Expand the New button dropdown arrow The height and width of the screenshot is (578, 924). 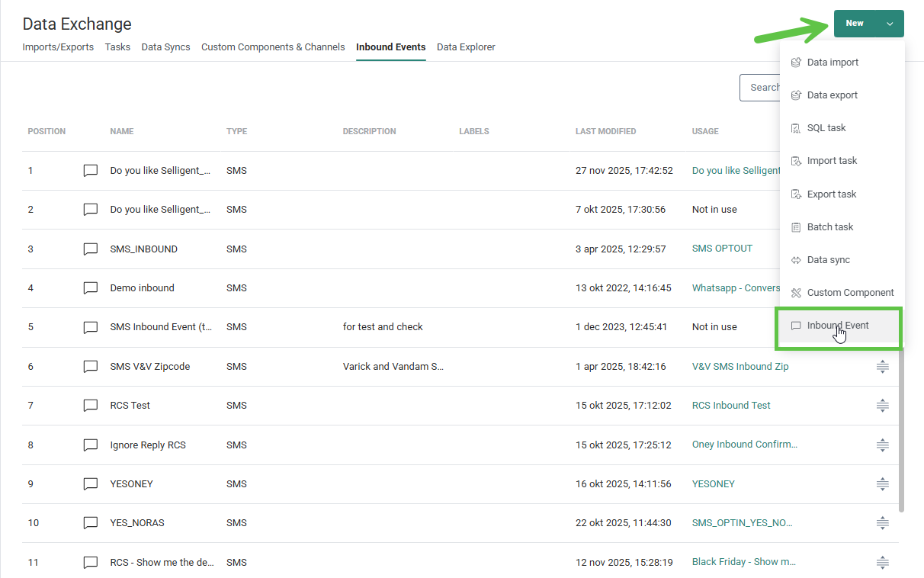coord(890,24)
